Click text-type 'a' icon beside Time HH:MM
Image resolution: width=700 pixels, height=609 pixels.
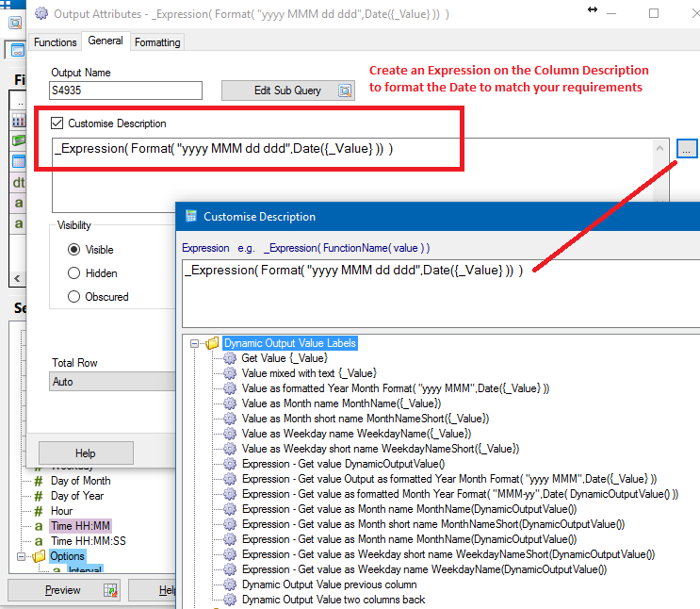pos(39,526)
